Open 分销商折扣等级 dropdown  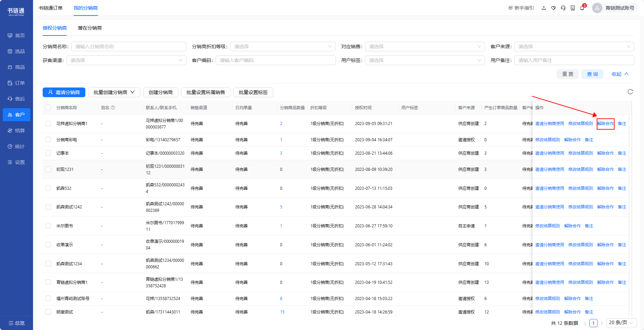pyautogui.click(x=283, y=47)
